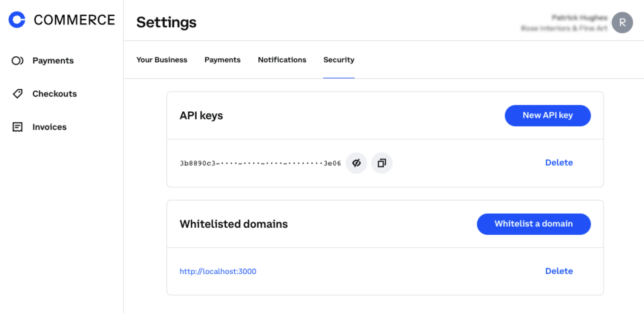Click the Invoices text label in sidebar
The image size is (644, 313).
49,127
